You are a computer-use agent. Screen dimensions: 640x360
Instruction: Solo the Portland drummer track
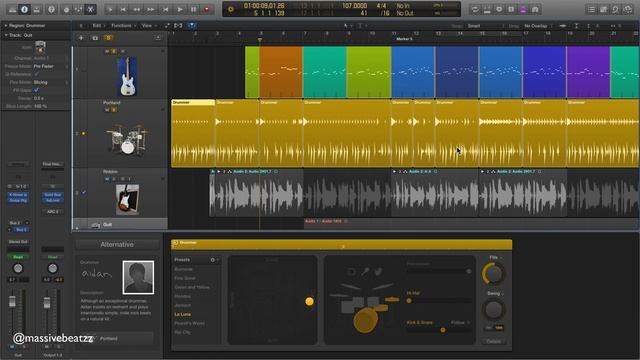click(114, 109)
